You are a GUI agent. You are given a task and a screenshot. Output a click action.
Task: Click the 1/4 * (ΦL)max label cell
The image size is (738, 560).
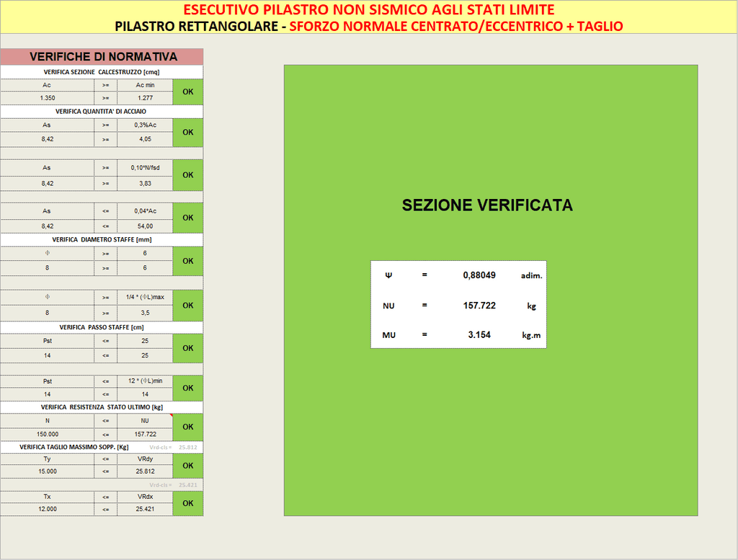145,297
